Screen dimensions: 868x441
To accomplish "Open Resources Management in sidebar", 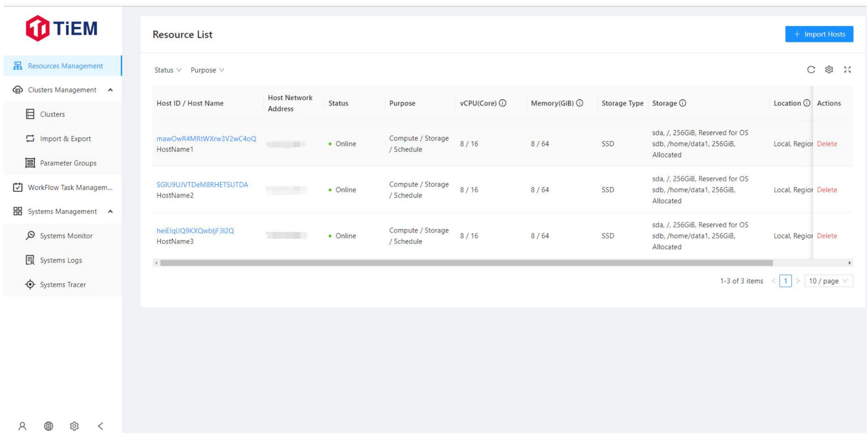I will pyautogui.click(x=63, y=66).
